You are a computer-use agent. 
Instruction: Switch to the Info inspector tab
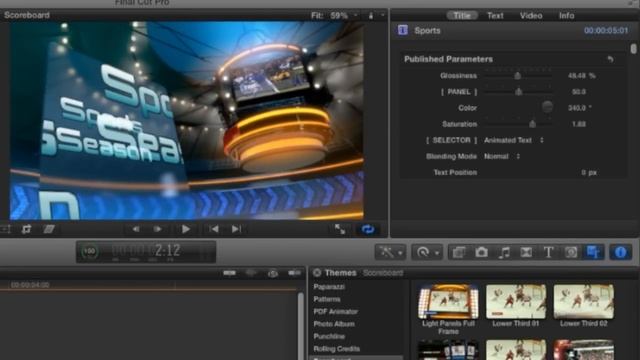point(567,16)
